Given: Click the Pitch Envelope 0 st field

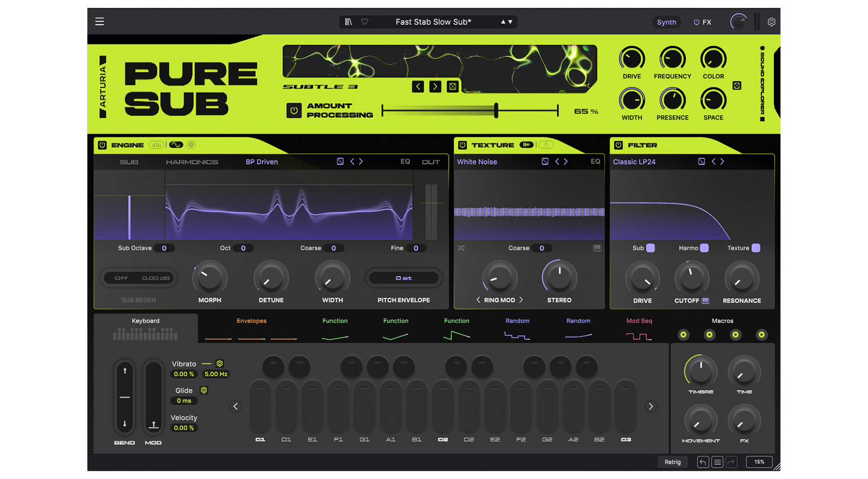Looking at the screenshot, I should point(404,278).
